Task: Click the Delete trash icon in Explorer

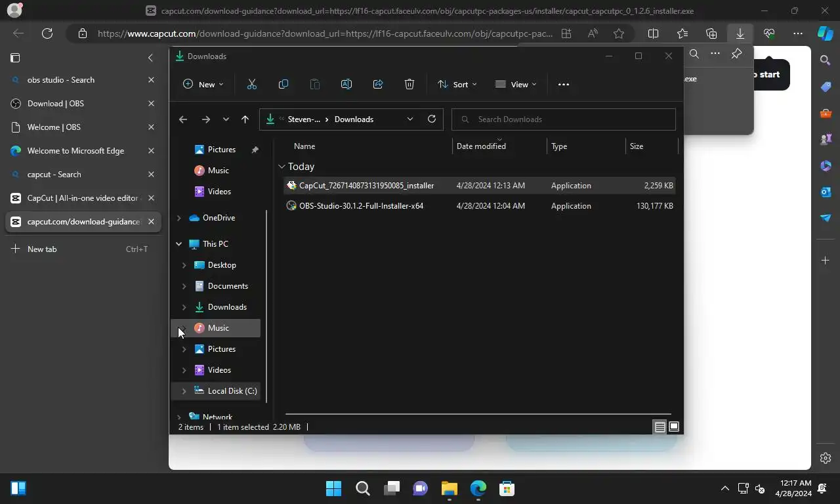Action: 409,84
